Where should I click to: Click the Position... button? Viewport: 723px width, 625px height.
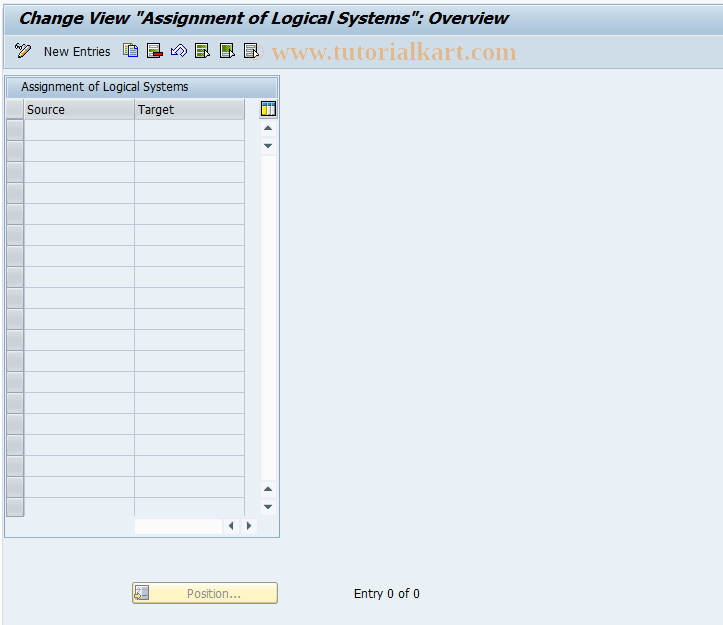[205, 593]
